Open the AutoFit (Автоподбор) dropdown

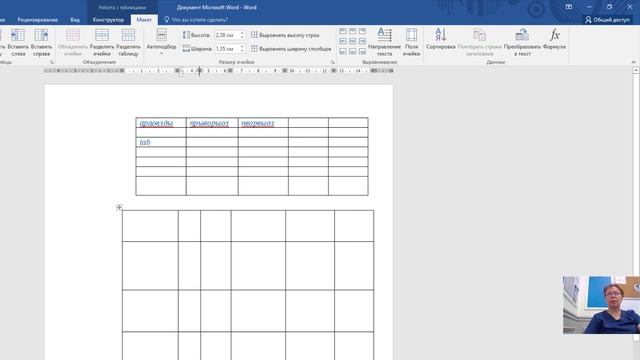click(x=161, y=42)
